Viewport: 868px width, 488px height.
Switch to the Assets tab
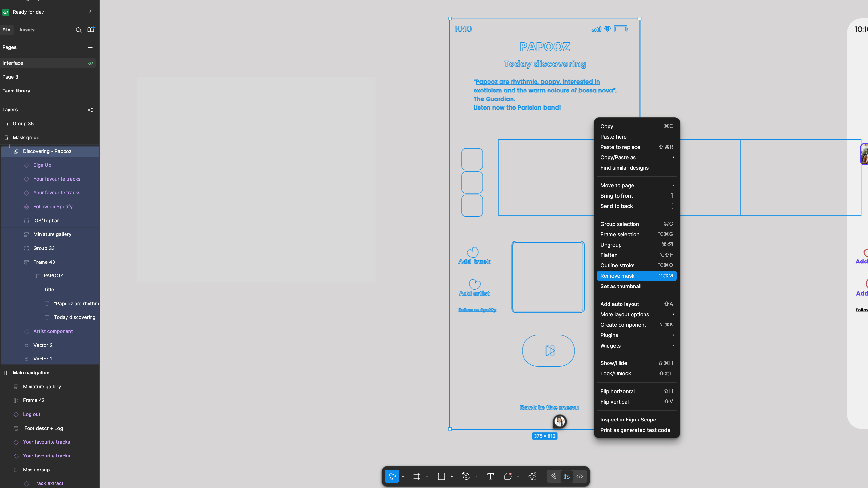27,30
